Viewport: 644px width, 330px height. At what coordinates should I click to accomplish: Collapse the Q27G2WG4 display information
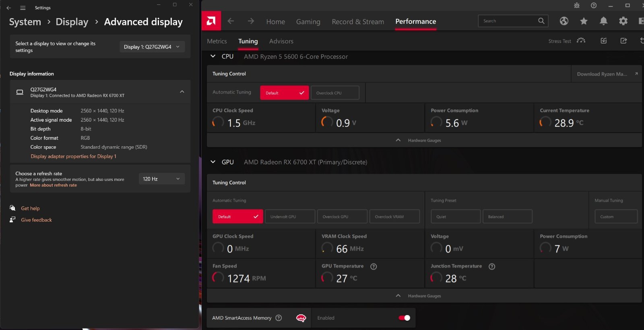(x=182, y=92)
